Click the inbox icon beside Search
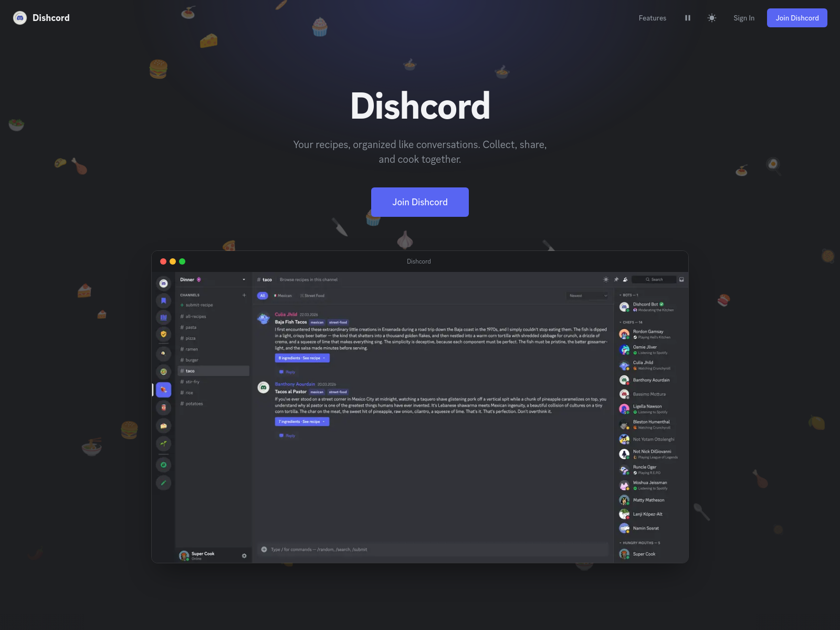The image size is (840, 630). tap(681, 279)
